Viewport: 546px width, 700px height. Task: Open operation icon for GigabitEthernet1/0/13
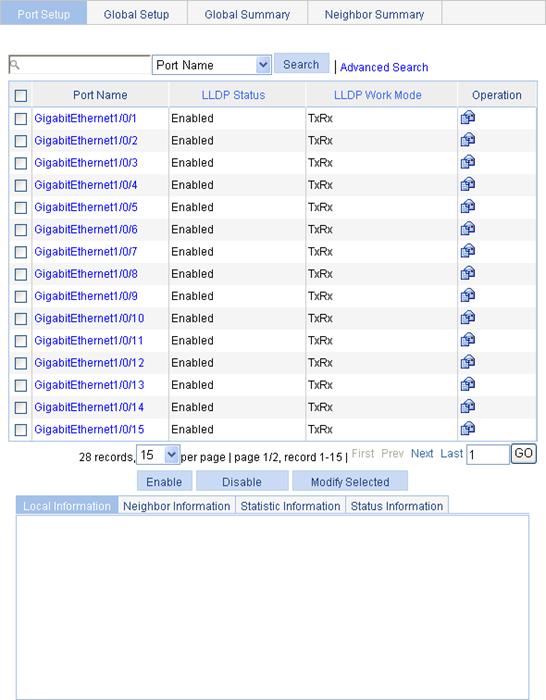click(x=467, y=384)
